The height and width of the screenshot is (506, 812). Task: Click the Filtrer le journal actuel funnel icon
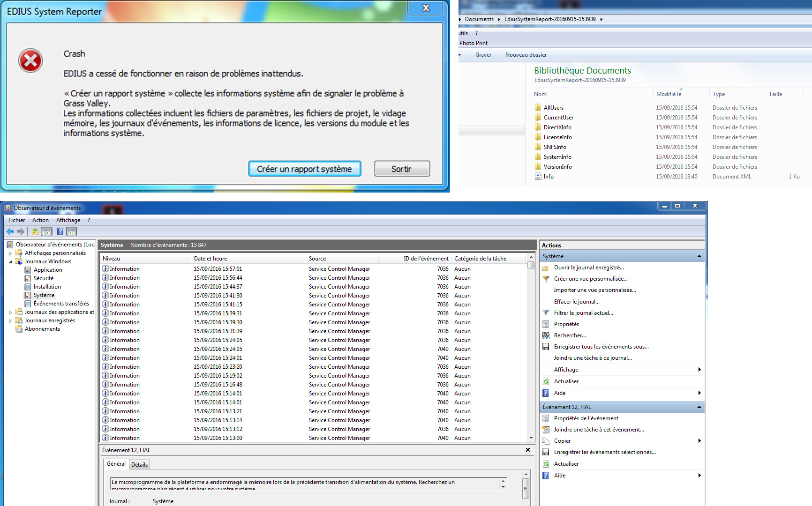coord(546,313)
